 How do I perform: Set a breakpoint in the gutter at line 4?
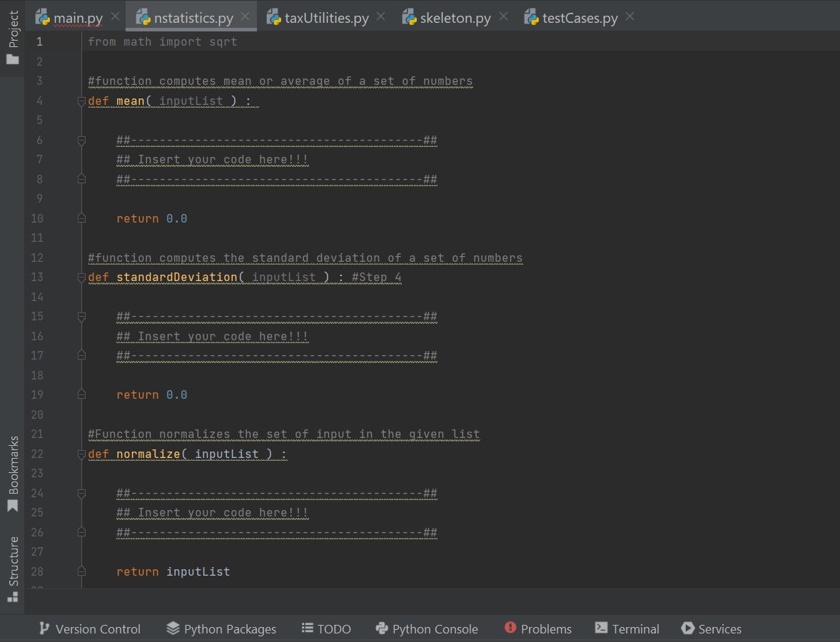(x=63, y=101)
